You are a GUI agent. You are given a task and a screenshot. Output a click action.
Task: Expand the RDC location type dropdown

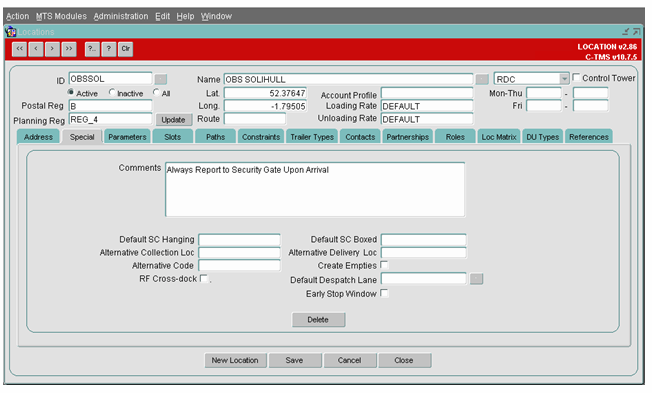coord(564,79)
